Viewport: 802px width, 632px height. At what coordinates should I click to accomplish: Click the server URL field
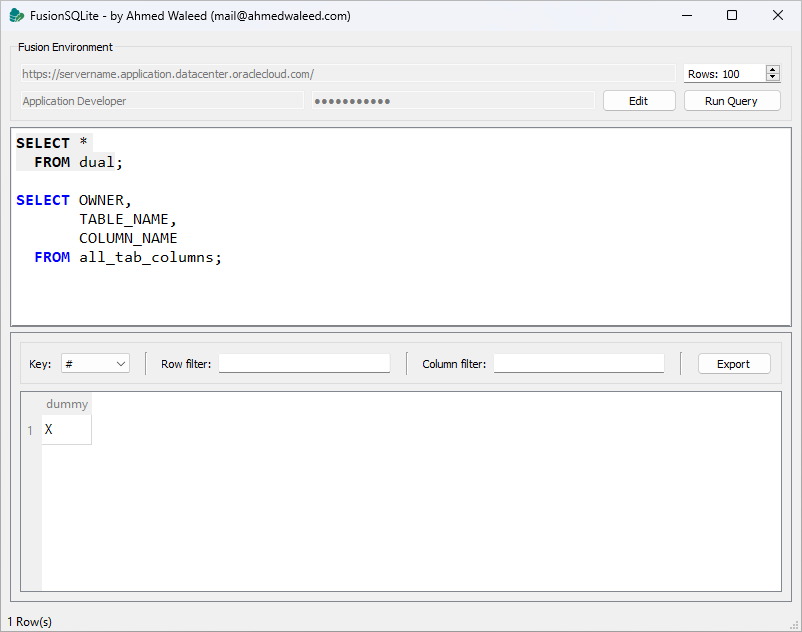pyautogui.click(x=348, y=74)
